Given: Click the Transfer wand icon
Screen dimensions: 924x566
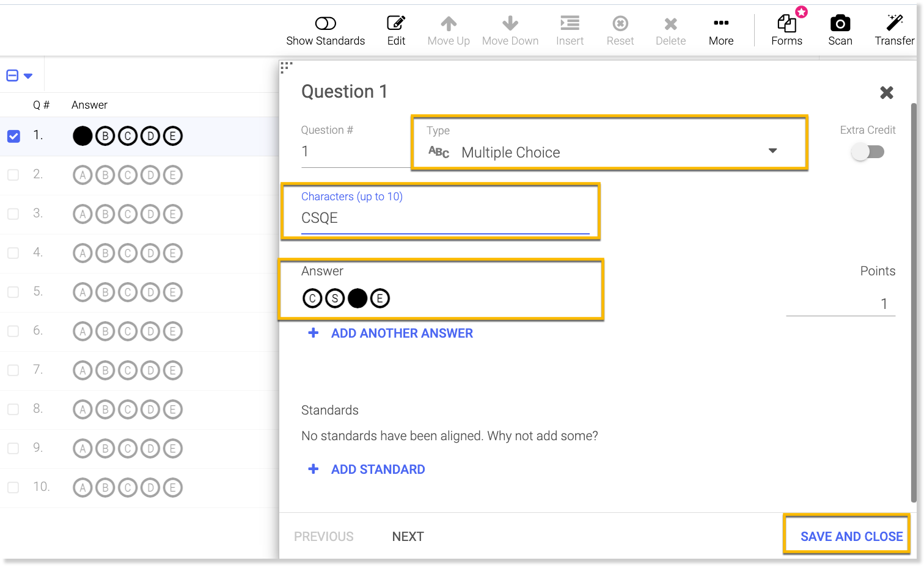Looking at the screenshot, I should tap(894, 24).
